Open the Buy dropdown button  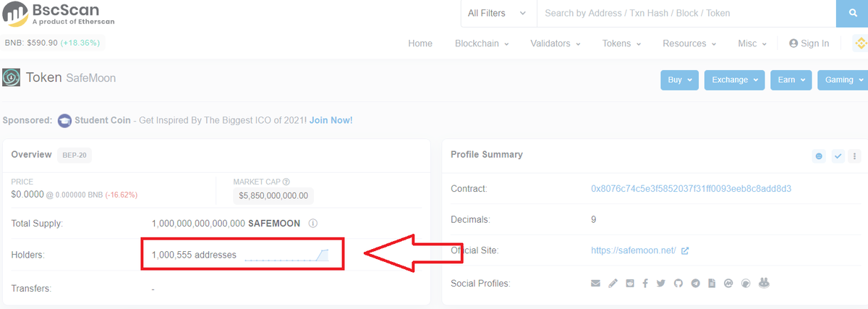(x=679, y=80)
